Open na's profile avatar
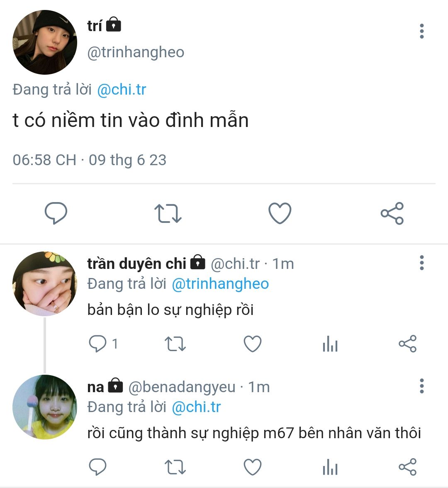The width and height of the screenshot is (448, 488). point(45,407)
